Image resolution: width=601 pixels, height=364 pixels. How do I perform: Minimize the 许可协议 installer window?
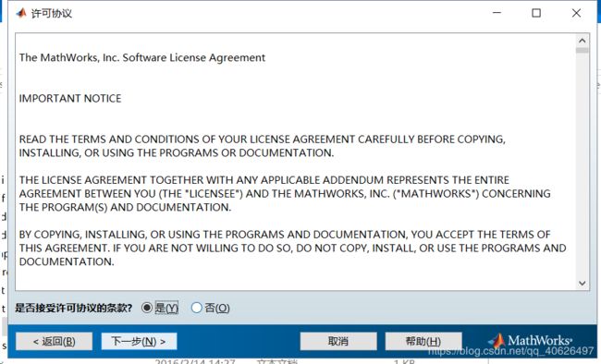point(497,13)
